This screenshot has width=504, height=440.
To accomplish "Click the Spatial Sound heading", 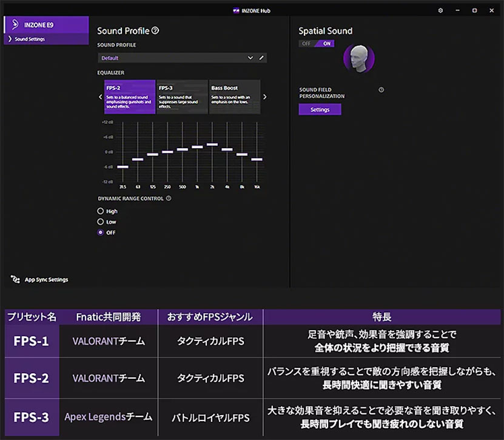I will (325, 31).
